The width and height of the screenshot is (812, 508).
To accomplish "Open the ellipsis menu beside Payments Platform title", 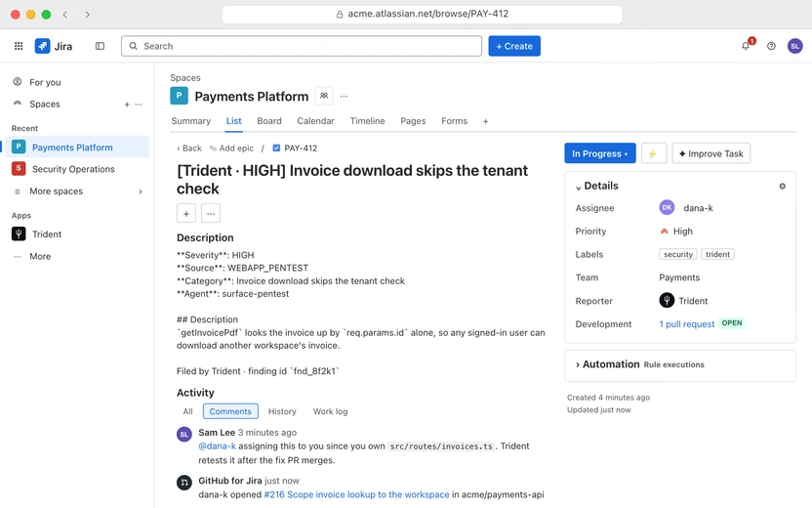I will tap(344, 96).
